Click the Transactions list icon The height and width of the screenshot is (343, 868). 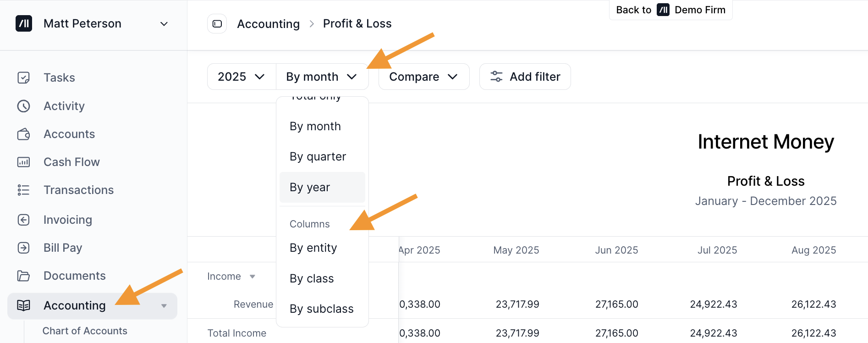[23, 190]
